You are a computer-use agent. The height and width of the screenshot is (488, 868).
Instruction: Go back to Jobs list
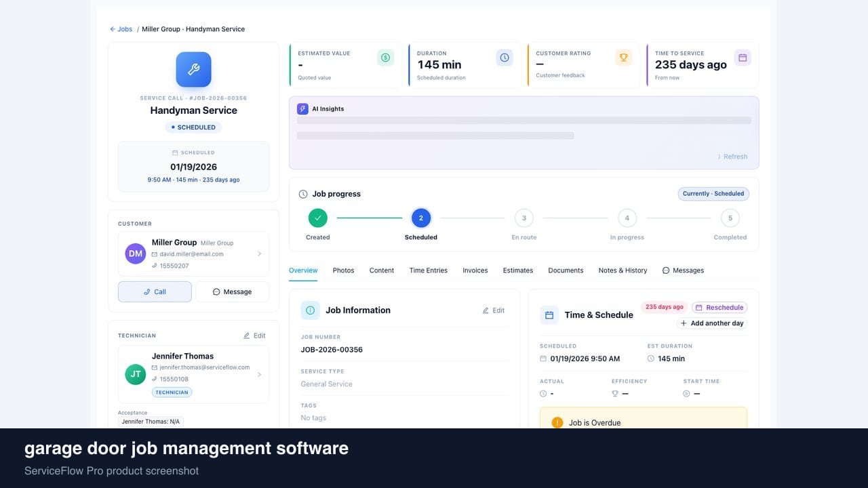[x=121, y=29]
